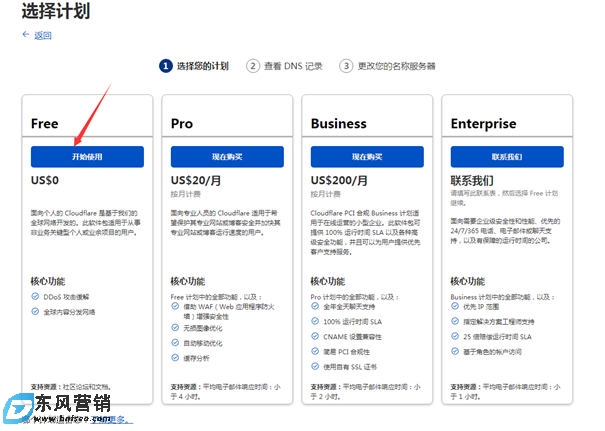The height and width of the screenshot is (431, 605).
Task: Click check icon beside 25 倍赔偿运行时间 SLA
Action: pyautogui.click(x=455, y=336)
